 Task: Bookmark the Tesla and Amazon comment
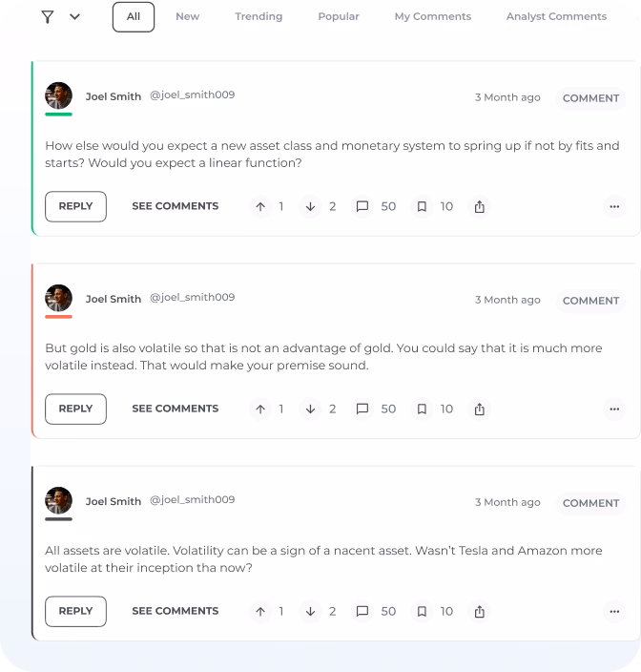tap(422, 612)
